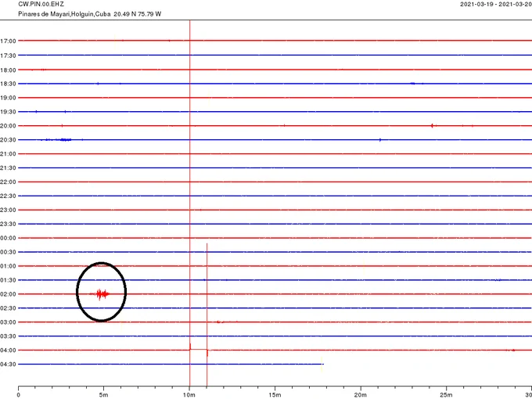Select the 18:30 time row label
This screenshot has width=532, height=399.
point(8,84)
